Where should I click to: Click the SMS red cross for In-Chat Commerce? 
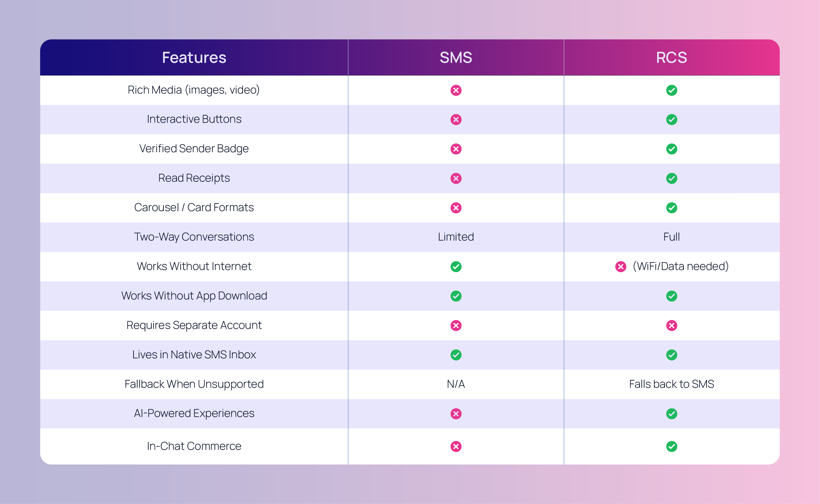point(456,446)
